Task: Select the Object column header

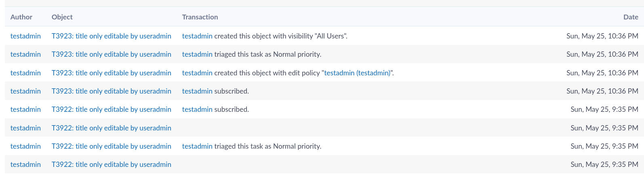Action: 62,17
